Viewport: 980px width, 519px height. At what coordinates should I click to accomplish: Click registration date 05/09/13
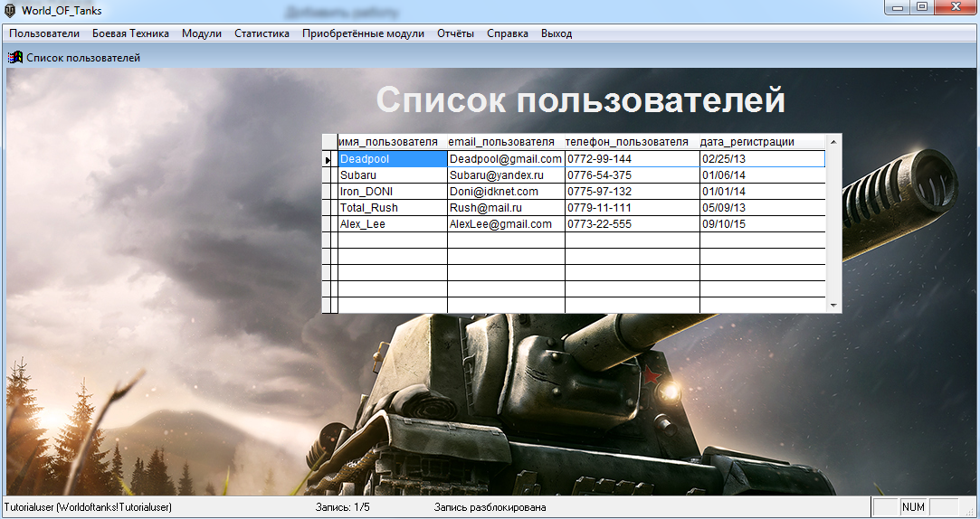tap(763, 208)
